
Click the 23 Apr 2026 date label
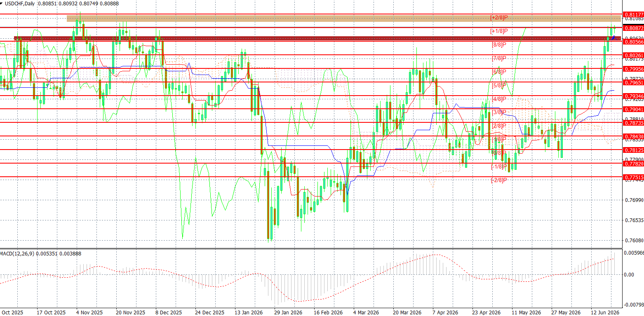pos(487,313)
